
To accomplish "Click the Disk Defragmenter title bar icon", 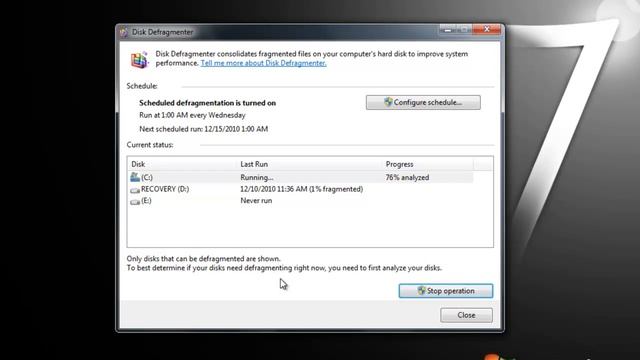I will click(x=124, y=32).
